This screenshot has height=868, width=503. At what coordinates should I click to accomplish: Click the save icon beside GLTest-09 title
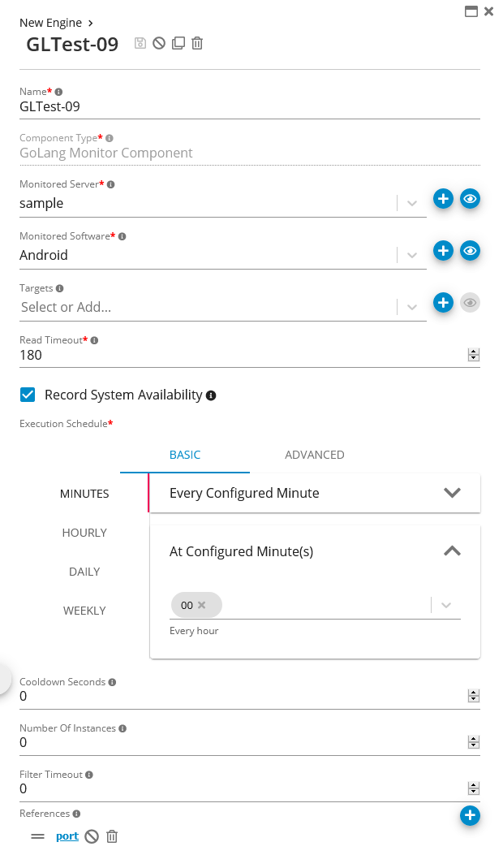pyautogui.click(x=140, y=43)
